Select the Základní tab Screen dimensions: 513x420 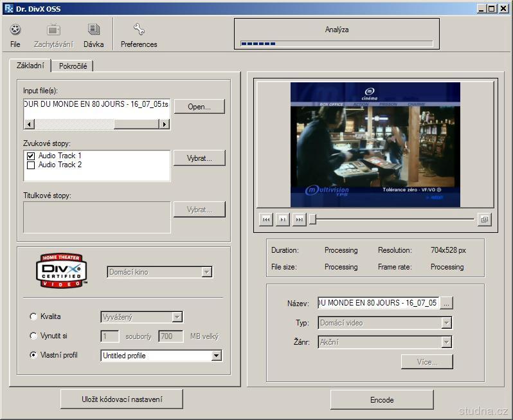click(x=30, y=66)
